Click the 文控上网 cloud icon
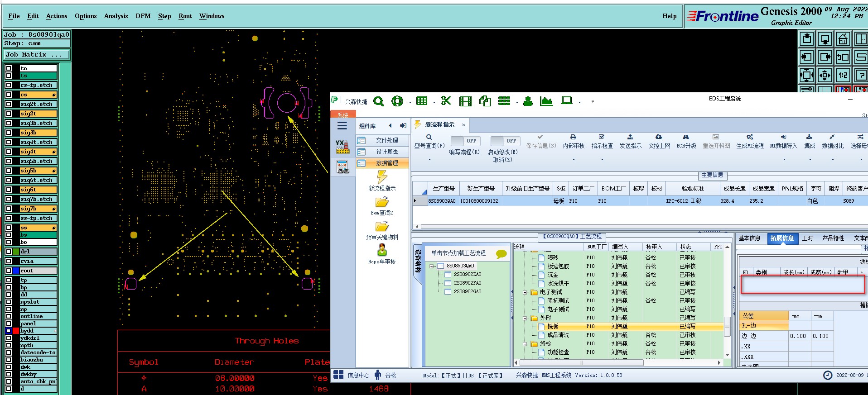Viewport: 868px width, 395px height. (x=659, y=137)
